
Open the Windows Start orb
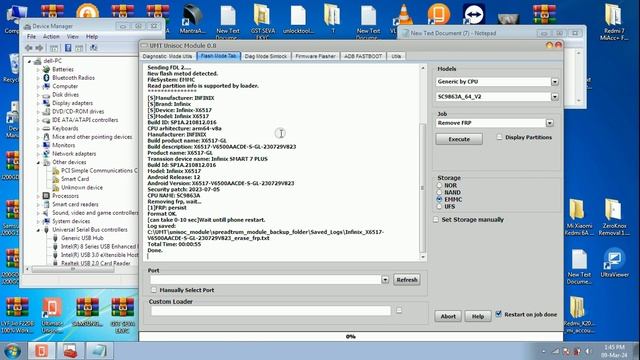[x=12, y=351]
